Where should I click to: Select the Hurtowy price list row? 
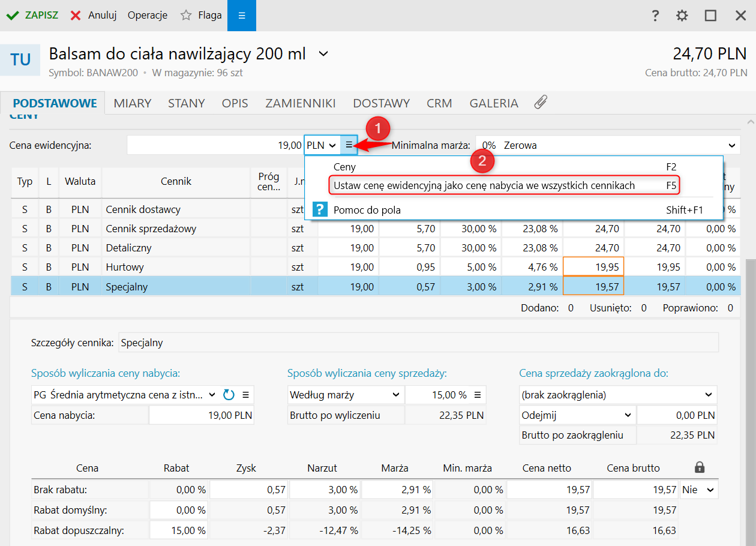[125, 267]
